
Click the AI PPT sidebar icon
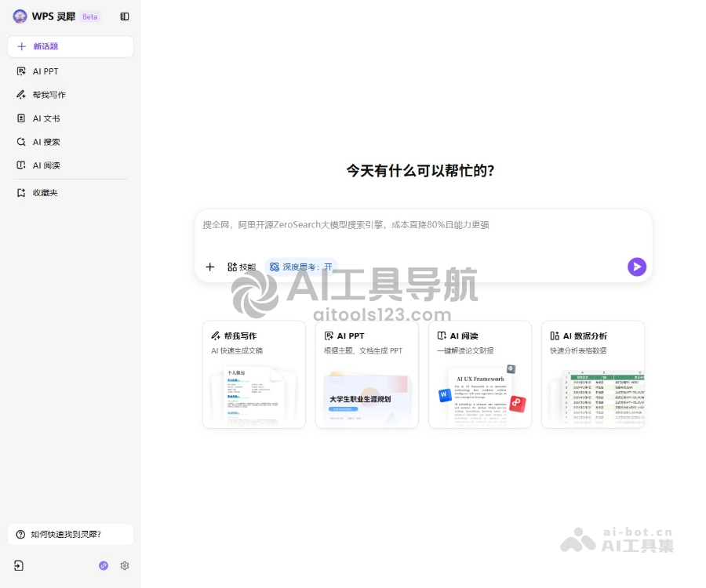coord(20,71)
